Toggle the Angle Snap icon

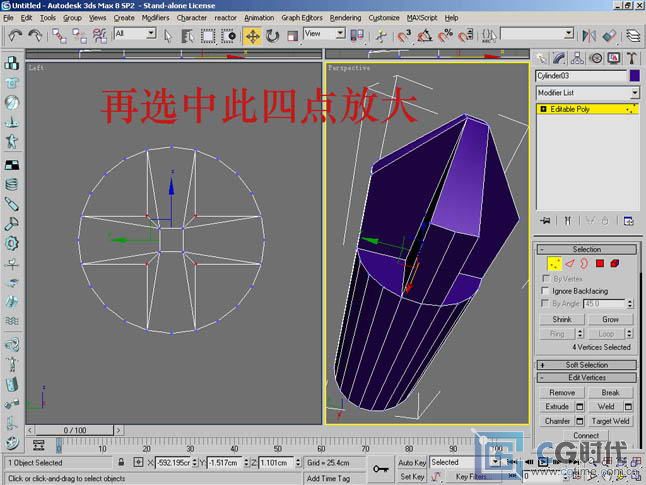pyautogui.click(x=425, y=36)
